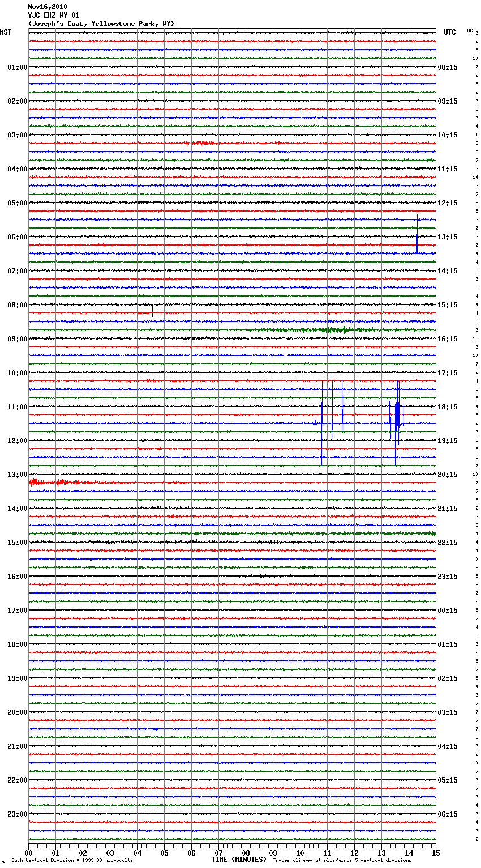Click the 09:15 UTC time label

point(448,101)
